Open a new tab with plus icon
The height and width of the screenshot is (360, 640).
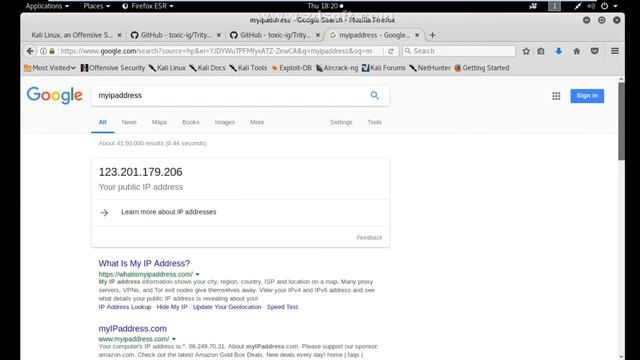click(432, 35)
